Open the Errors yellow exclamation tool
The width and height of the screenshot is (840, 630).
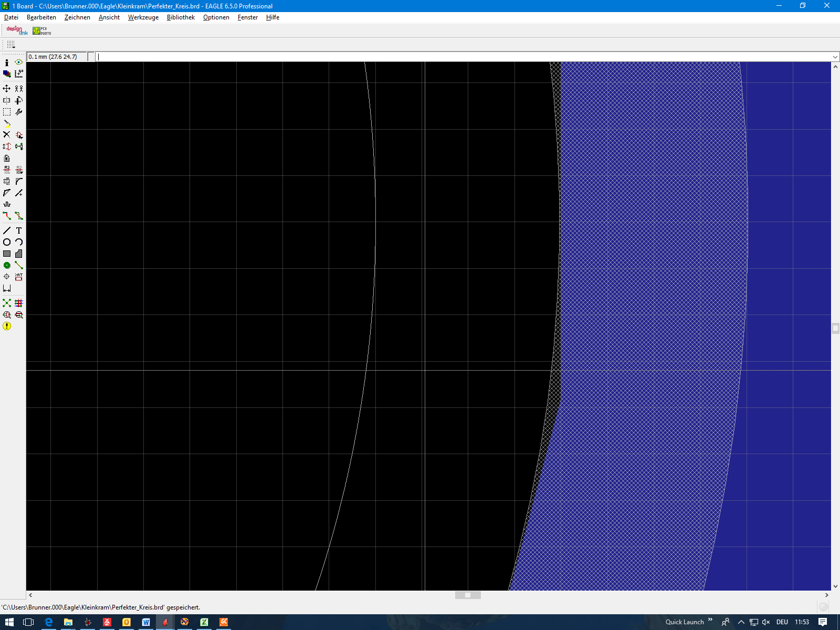pyautogui.click(x=7, y=326)
